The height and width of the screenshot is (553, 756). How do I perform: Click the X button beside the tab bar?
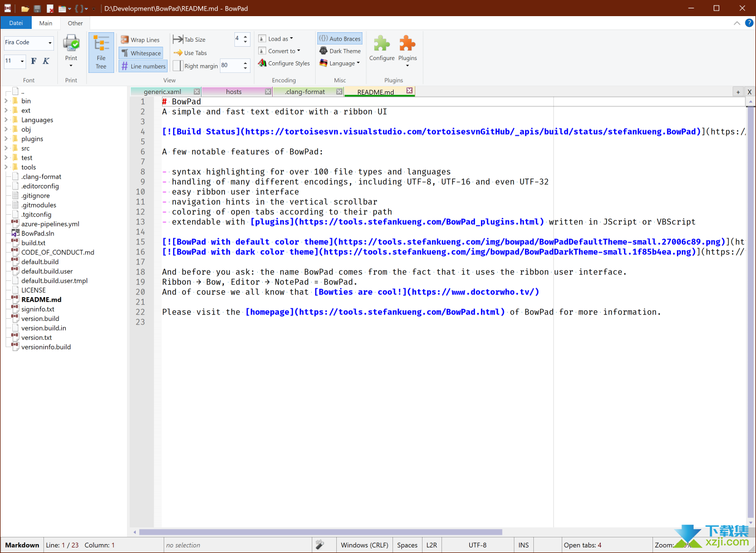click(749, 92)
